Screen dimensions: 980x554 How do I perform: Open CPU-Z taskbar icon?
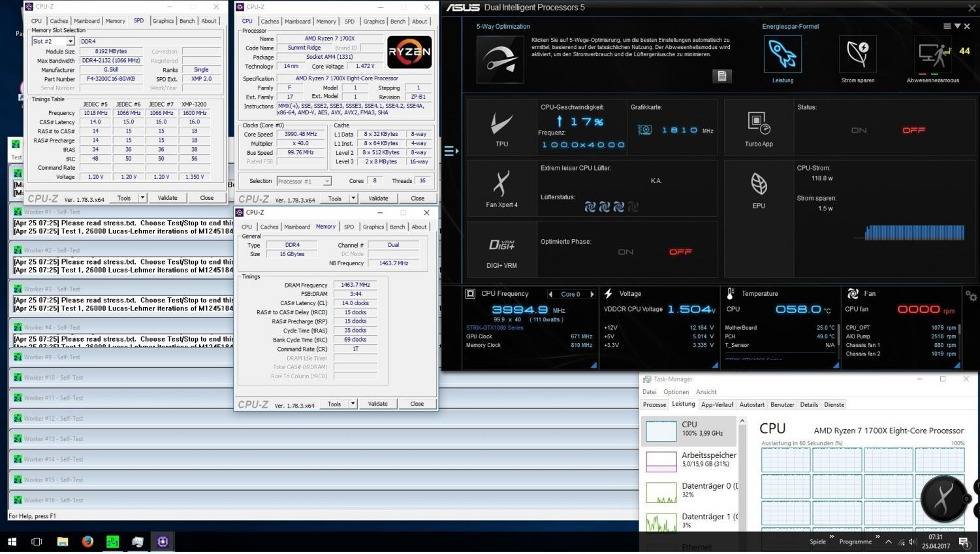pos(163,542)
